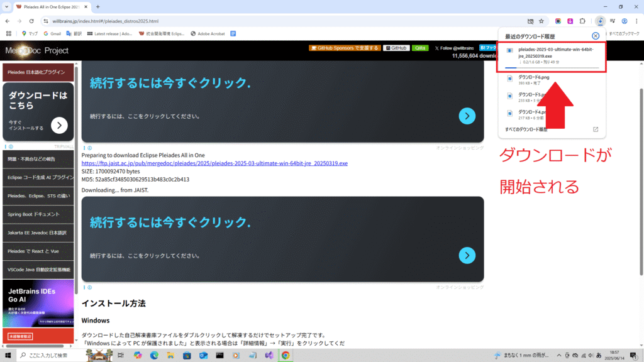This screenshot has height=362, width=644.
Task: Click the taskbar search box
Action: coord(52,356)
